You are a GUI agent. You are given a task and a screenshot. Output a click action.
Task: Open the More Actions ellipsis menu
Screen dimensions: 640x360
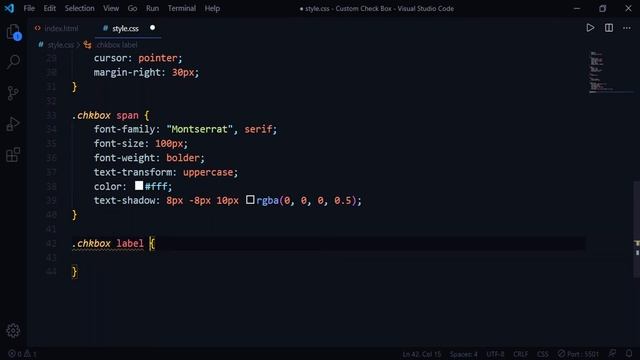tap(627, 28)
